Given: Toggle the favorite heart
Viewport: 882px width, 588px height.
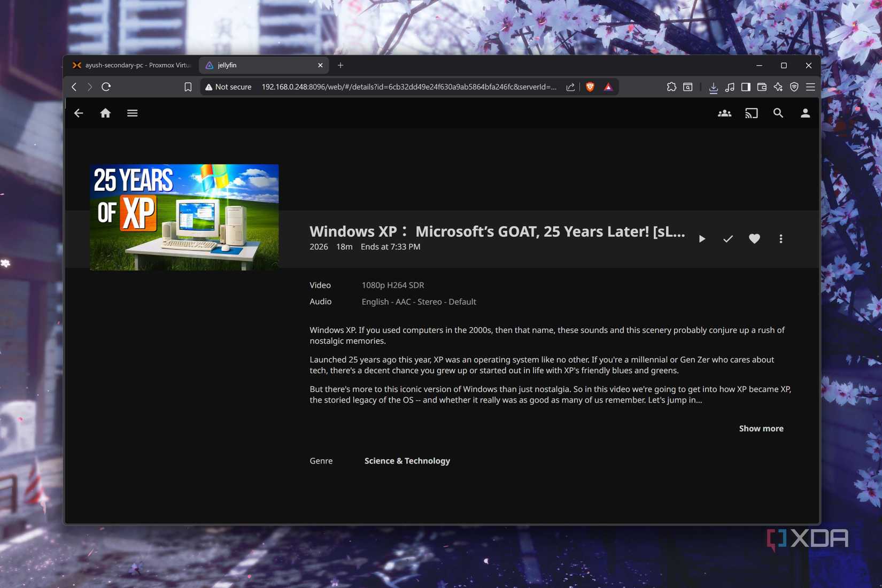Looking at the screenshot, I should point(754,239).
